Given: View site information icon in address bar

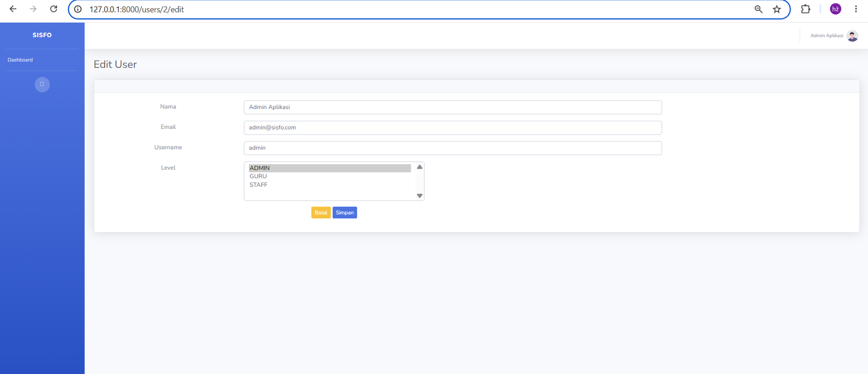Looking at the screenshot, I should tap(78, 9).
